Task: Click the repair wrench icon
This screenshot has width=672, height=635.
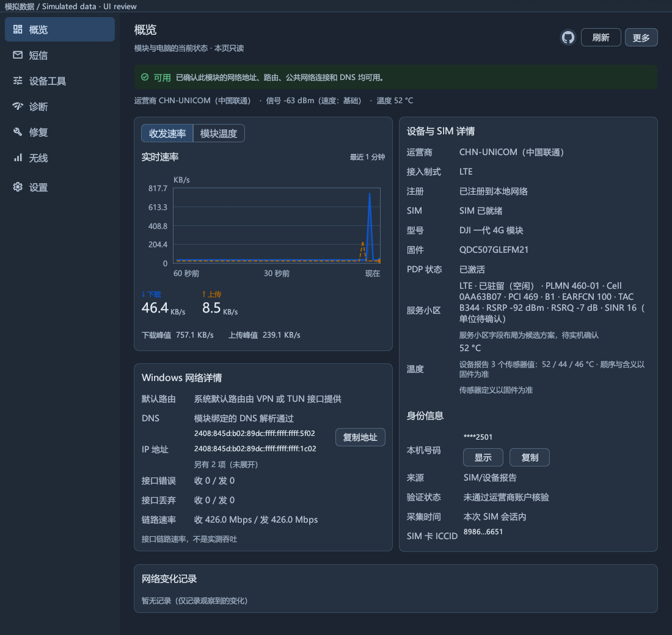Action: click(x=18, y=131)
